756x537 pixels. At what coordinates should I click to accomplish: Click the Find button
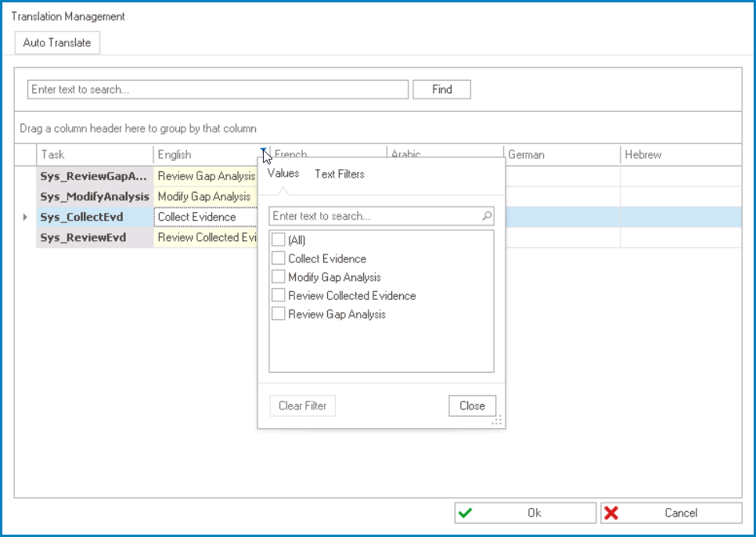click(x=441, y=88)
